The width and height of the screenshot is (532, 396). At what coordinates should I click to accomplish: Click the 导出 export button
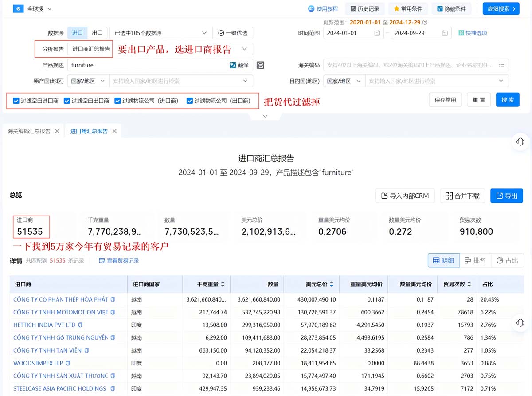507,196
